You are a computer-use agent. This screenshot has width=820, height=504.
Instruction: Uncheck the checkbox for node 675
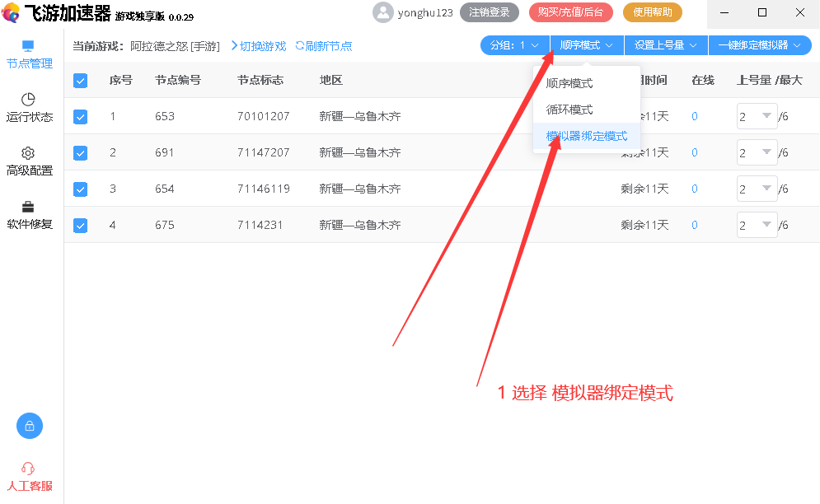pyautogui.click(x=80, y=226)
